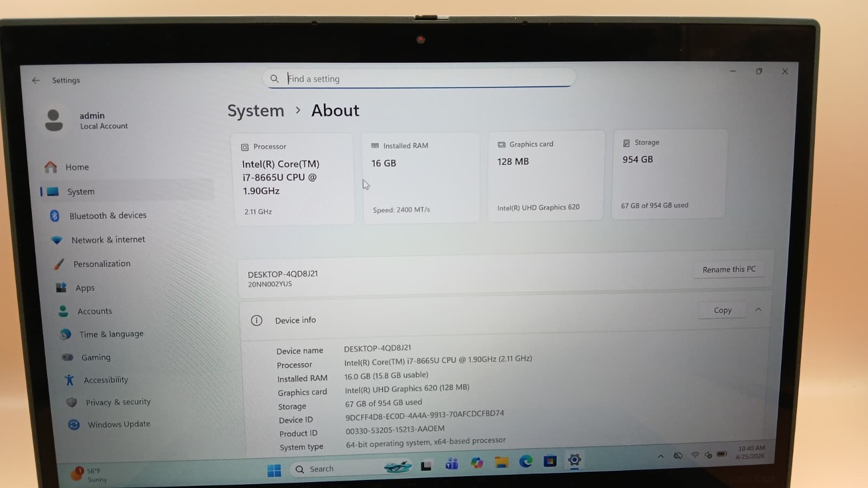
Task: Click the Settings gear taskbar icon
Action: point(575,460)
